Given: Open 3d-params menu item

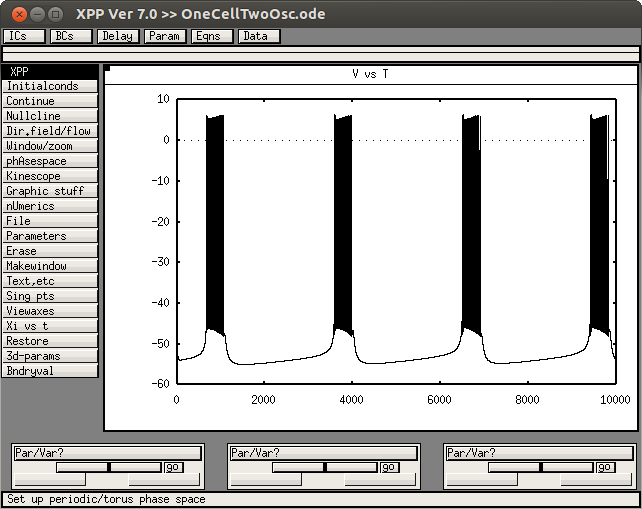Looking at the screenshot, I should 50,356.
